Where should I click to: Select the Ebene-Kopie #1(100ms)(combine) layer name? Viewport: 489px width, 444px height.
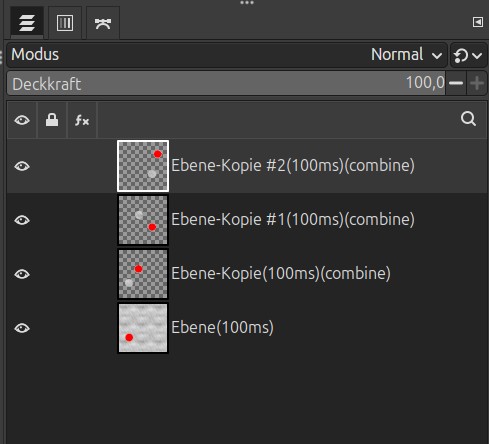[293, 220]
